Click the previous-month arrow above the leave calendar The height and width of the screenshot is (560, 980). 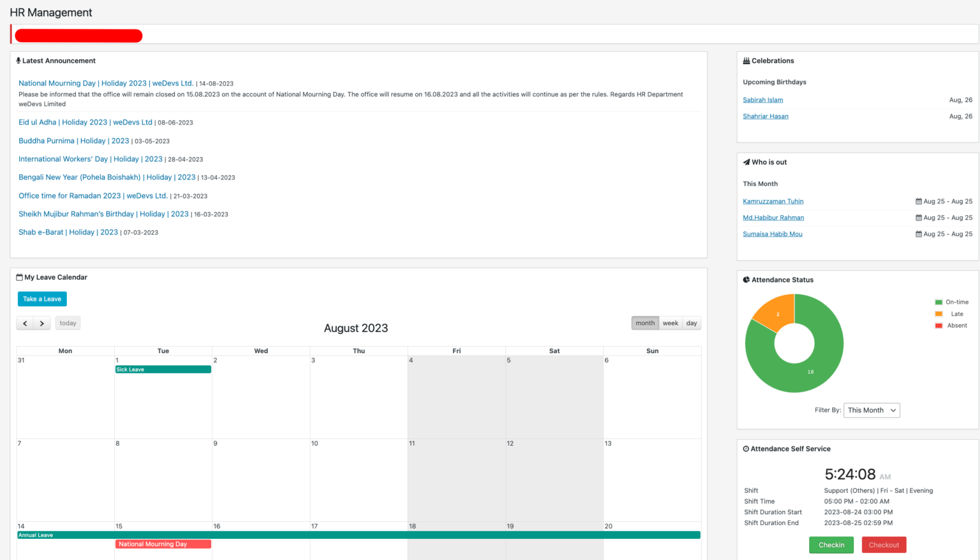click(x=25, y=323)
